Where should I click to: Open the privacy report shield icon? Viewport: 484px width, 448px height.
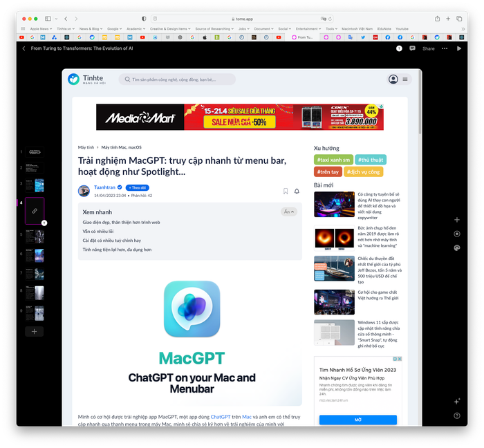144,19
